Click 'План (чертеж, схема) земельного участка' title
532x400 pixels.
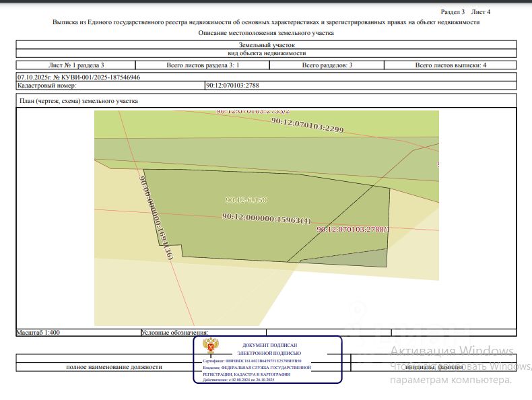[x=79, y=101]
